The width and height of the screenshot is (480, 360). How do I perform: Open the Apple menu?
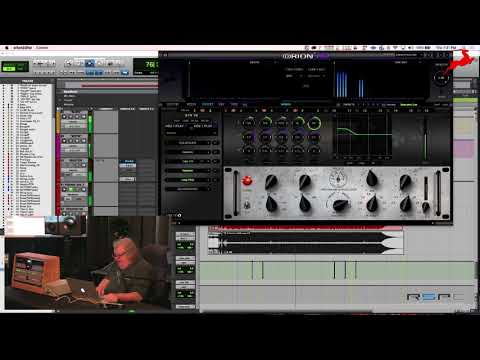point(6,48)
